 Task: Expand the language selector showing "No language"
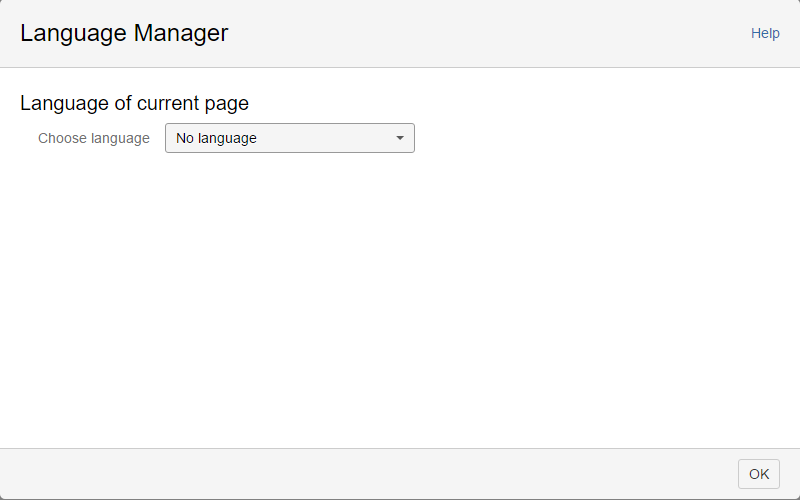(x=289, y=138)
